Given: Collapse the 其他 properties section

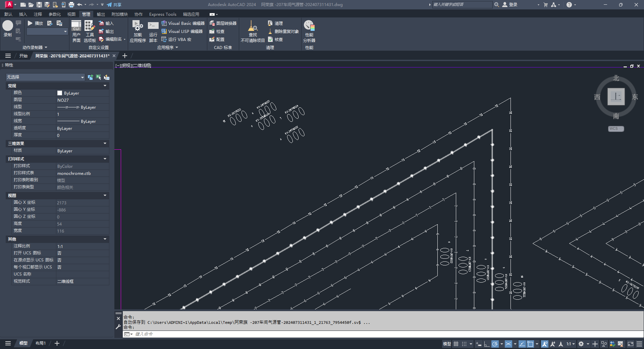Looking at the screenshot, I should coord(105,239).
